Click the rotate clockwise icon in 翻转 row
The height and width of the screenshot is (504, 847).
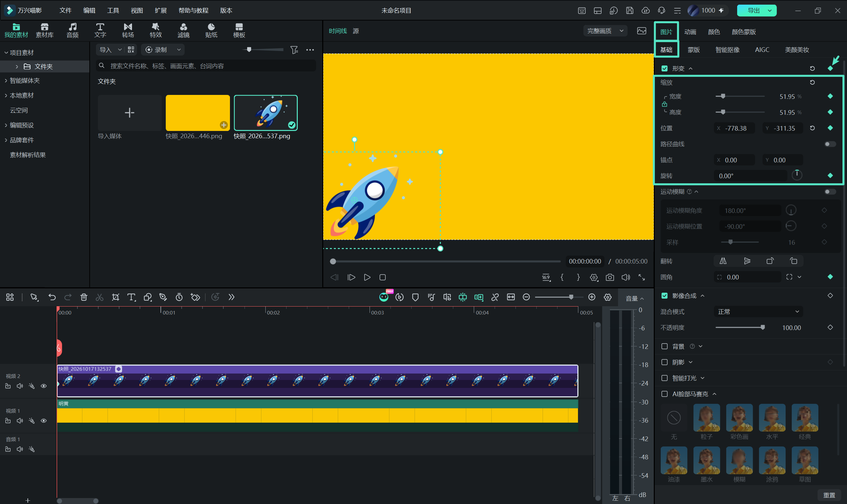(770, 261)
